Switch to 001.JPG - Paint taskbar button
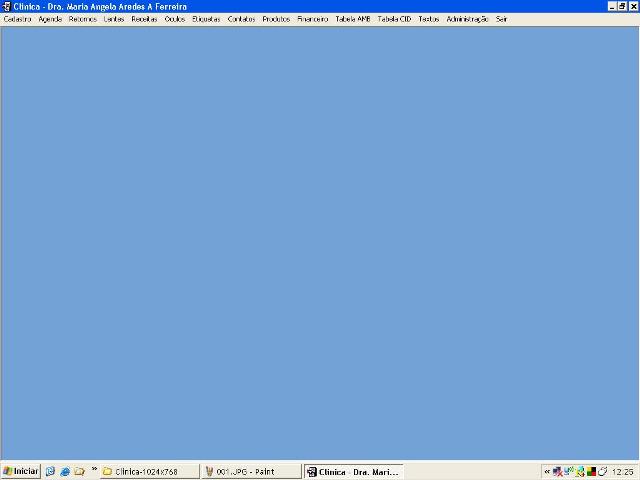 tap(251, 471)
